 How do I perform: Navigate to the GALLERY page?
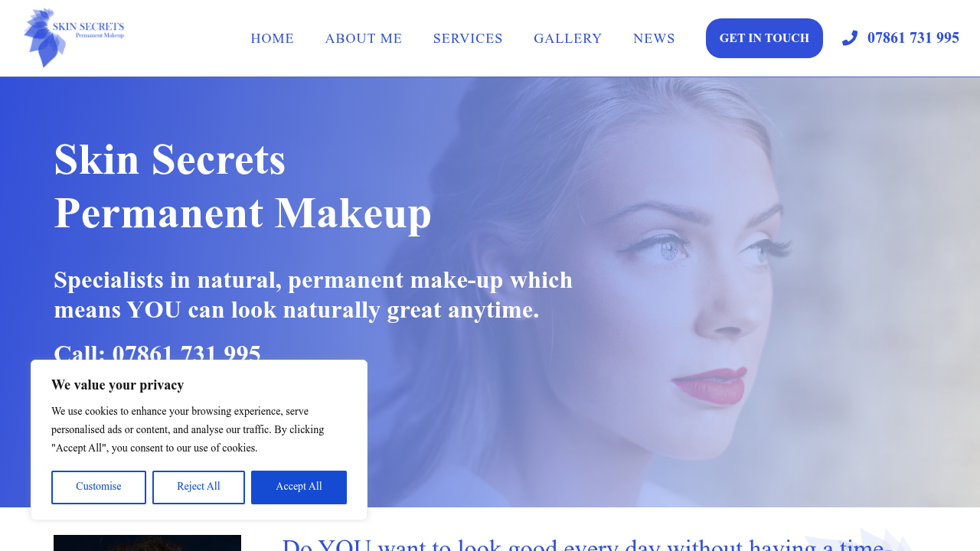click(567, 38)
